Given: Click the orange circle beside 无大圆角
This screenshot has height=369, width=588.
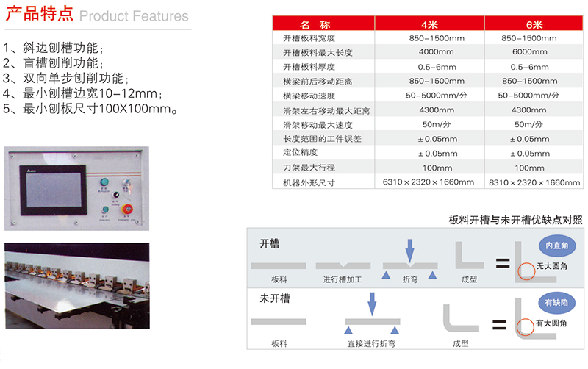Looking at the screenshot, I should coord(526,271).
